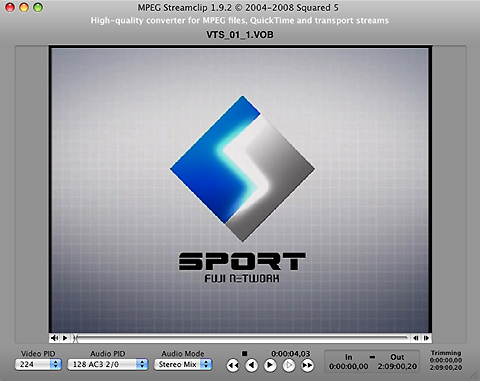Click the fast forward button
Image resolution: width=480 pixels, height=381 pixels.
[x=308, y=366]
